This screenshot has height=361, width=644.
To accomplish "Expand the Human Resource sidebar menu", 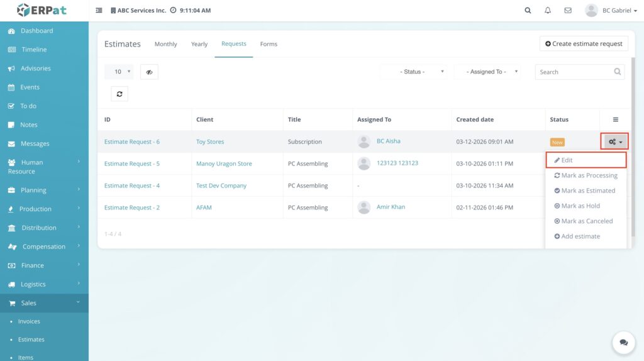I will (x=44, y=167).
